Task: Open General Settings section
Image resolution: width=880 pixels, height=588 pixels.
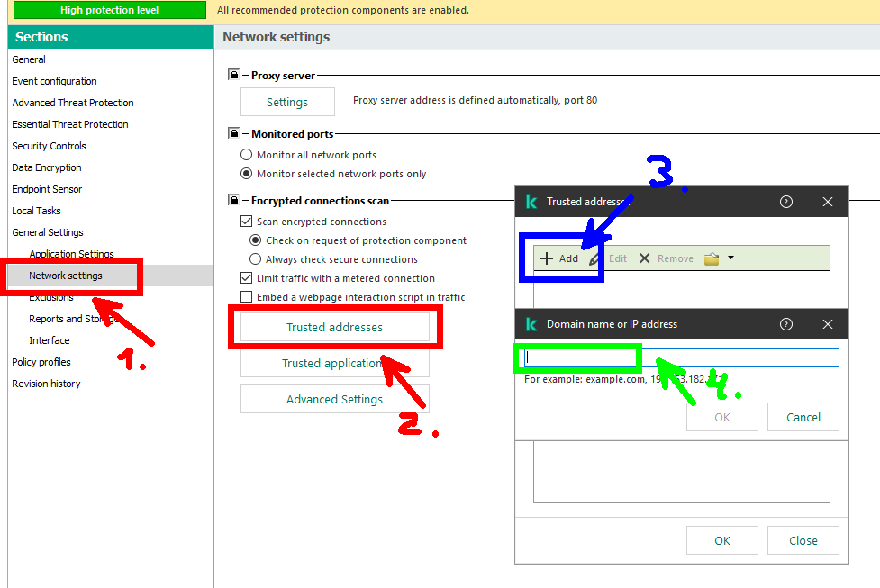Action: click(x=48, y=232)
